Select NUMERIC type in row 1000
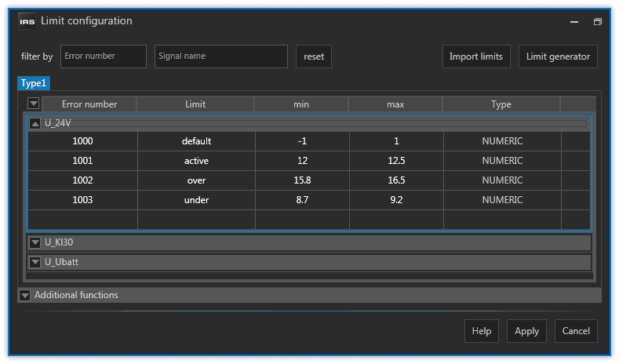 pyautogui.click(x=502, y=141)
